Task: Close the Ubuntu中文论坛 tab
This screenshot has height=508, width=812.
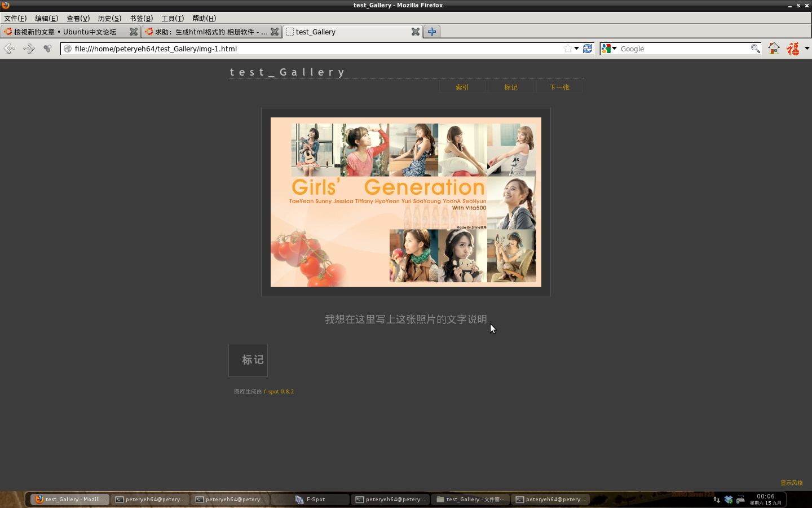Action: pos(134,32)
